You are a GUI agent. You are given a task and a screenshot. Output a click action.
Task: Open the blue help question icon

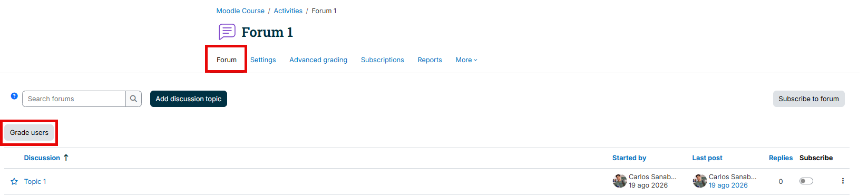tap(14, 96)
